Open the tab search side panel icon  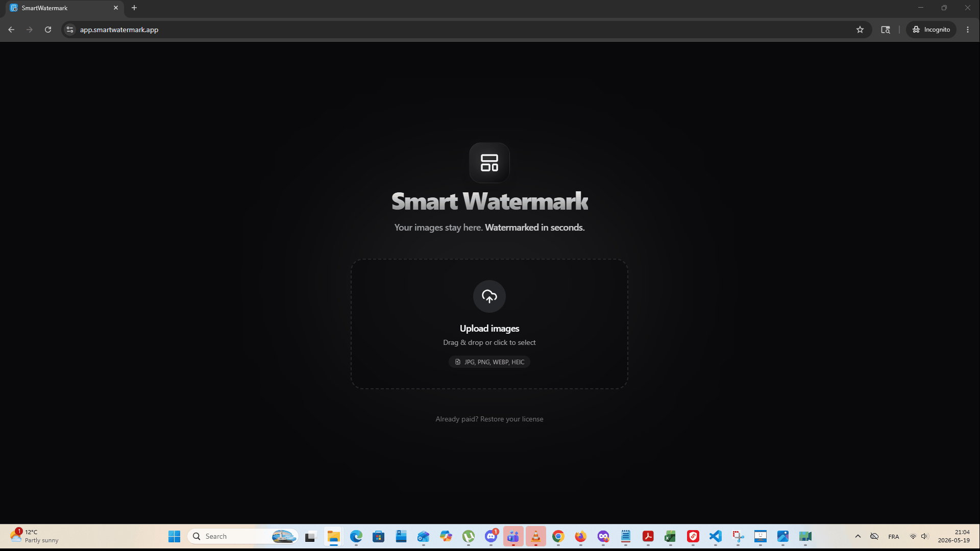pyautogui.click(x=886, y=30)
